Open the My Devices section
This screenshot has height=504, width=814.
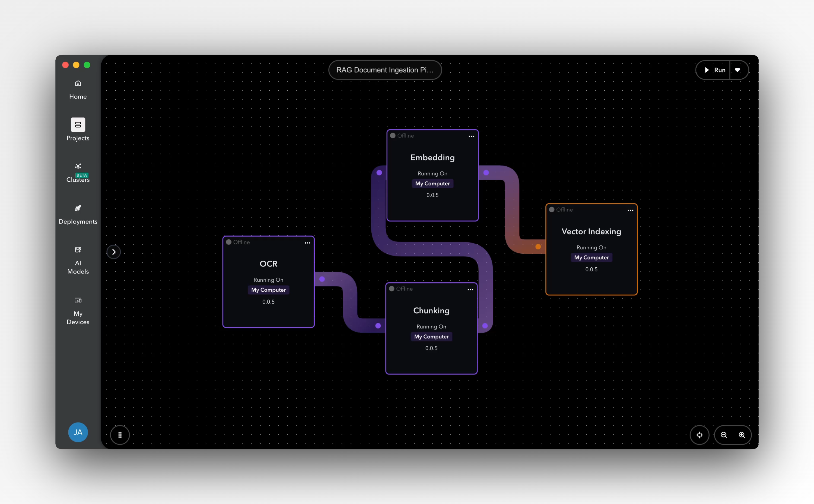78,311
